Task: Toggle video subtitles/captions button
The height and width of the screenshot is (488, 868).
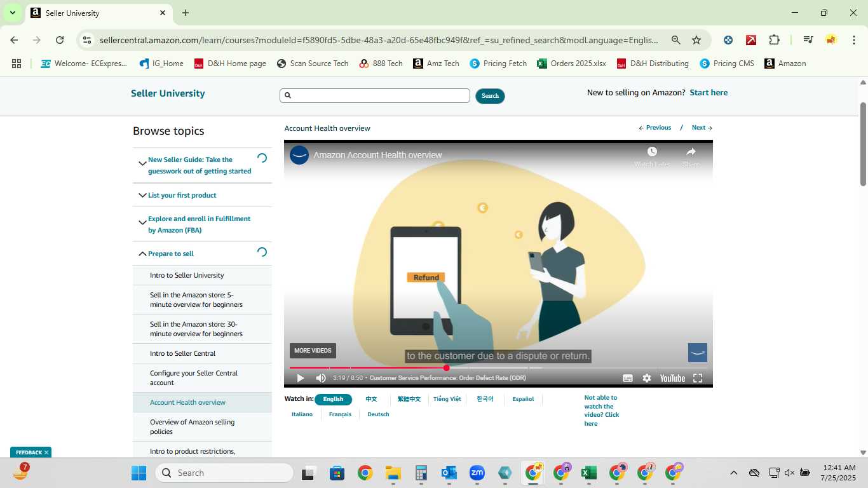Action: tap(628, 378)
